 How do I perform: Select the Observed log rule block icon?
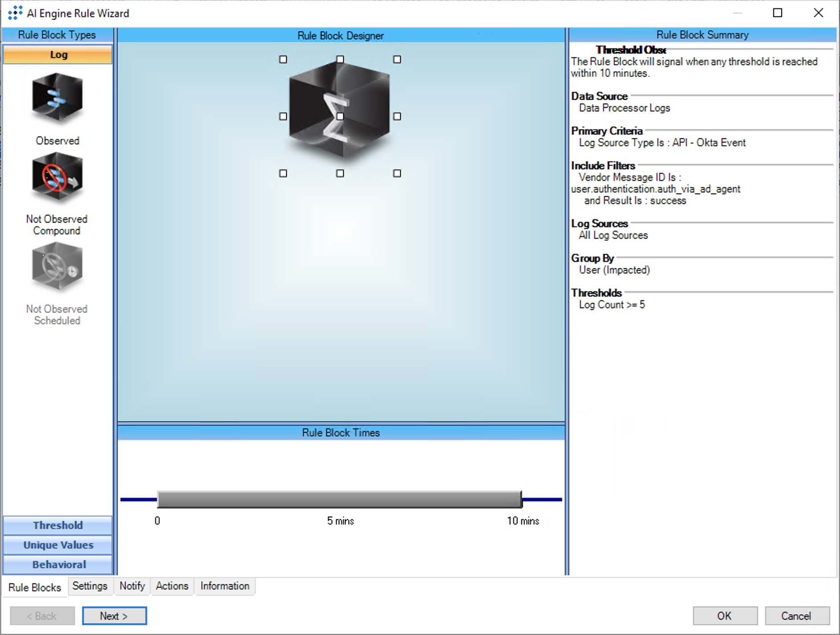(57, 98)
